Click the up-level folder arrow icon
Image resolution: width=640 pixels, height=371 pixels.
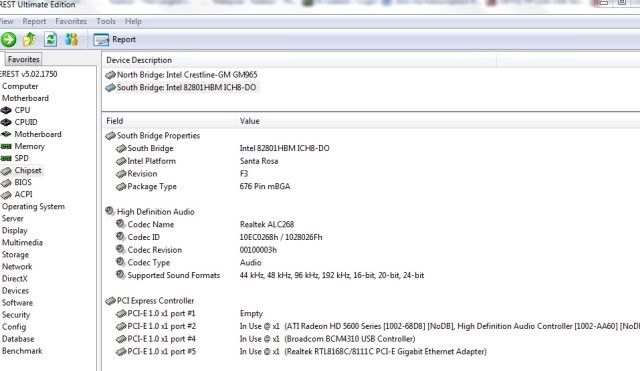pos(29,40)
